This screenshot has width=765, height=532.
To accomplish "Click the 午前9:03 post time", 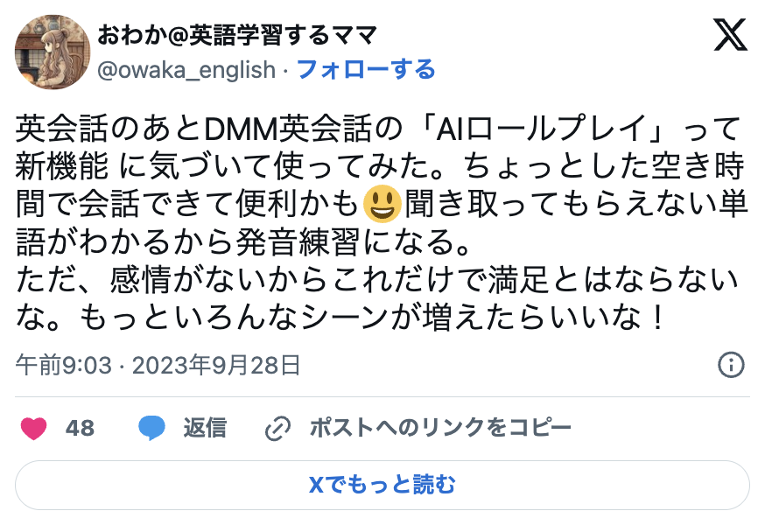I will [63, 365].
